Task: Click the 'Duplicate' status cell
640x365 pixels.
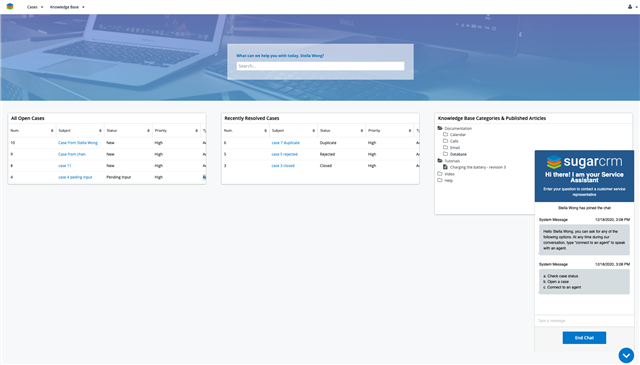Action: tap(328, 143)
